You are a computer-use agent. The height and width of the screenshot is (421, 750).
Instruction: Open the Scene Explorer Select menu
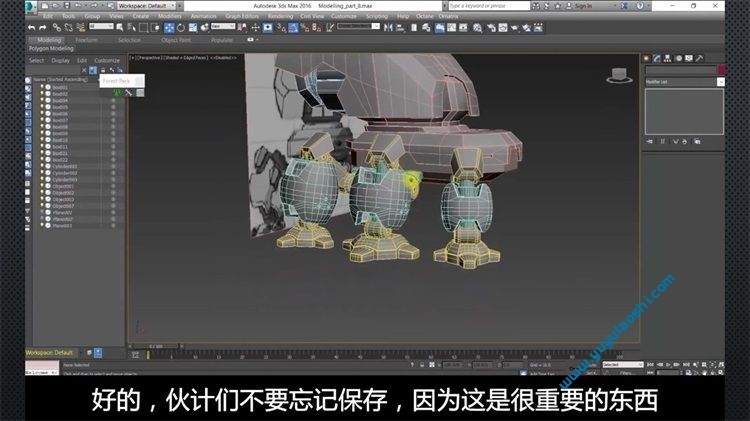click(36, 61)
